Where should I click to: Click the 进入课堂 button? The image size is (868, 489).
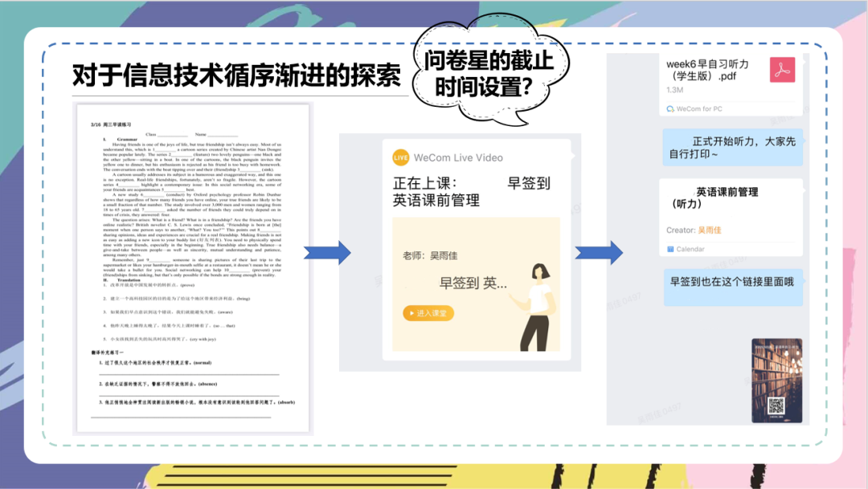(x=428, y=313)
